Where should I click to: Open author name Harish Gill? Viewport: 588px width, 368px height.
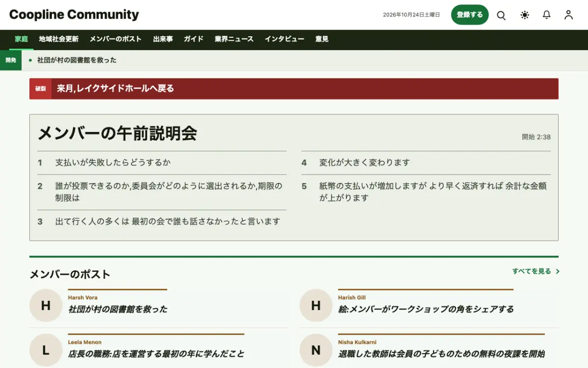pos(352,298)
